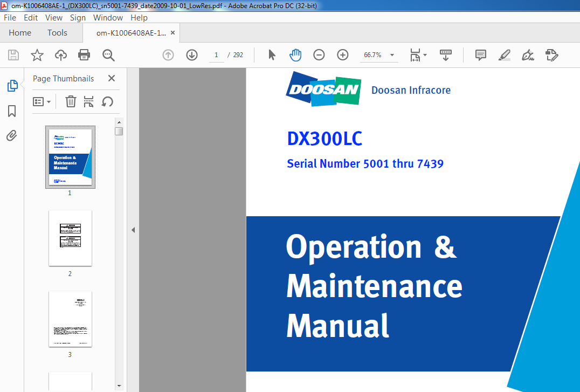Click the 'Serial Number 5001 thru 7439' text
Image resolution: width=580 pixels, height=392 pixels.
click(365, 163)
